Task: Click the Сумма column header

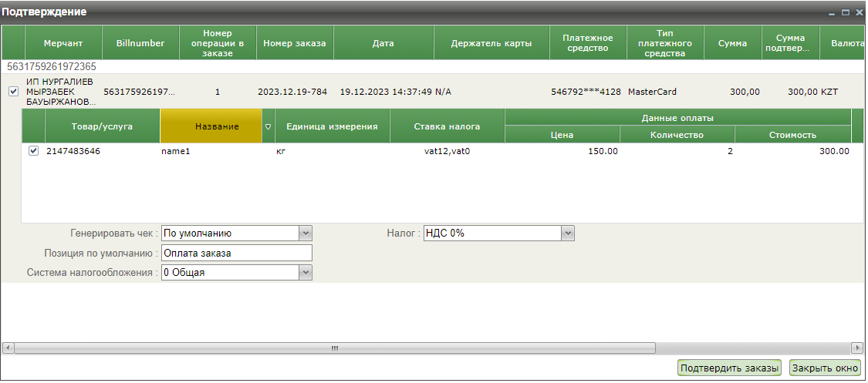Action: (732, 43)
